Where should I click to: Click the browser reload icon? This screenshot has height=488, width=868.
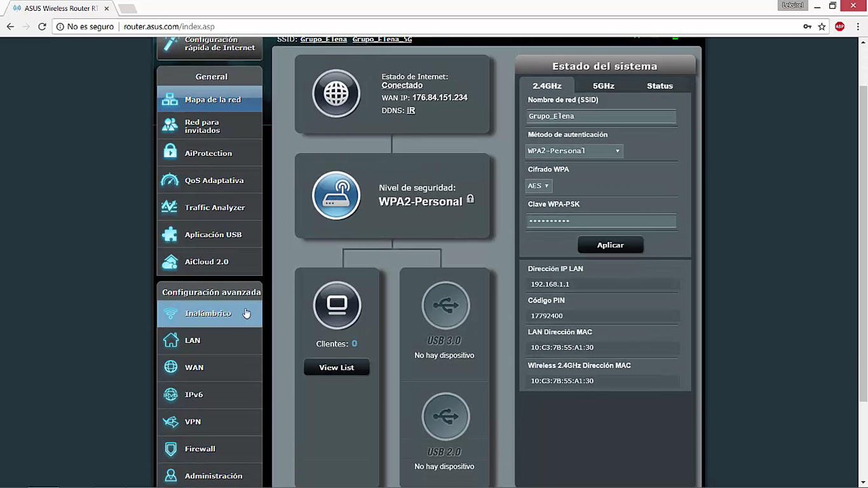coord(42,27)
